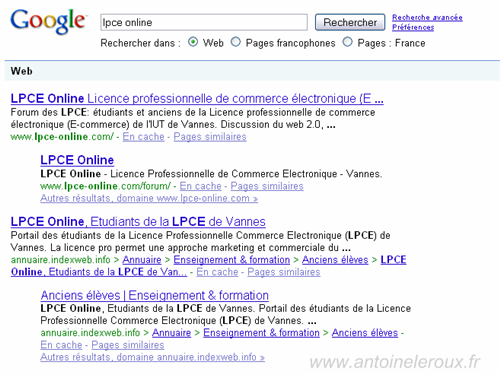Open Pages similaires under the last result

(128, 345)
